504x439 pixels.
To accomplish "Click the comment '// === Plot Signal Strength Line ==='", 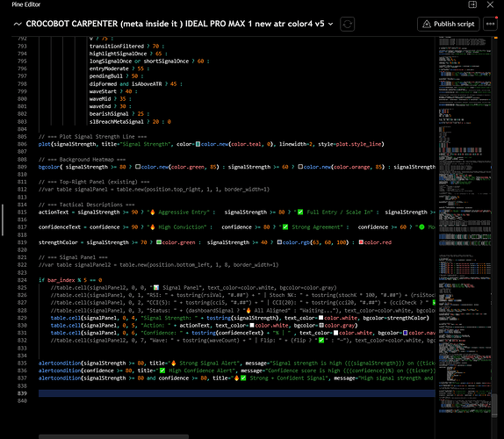I will click(x=92, y=137).
